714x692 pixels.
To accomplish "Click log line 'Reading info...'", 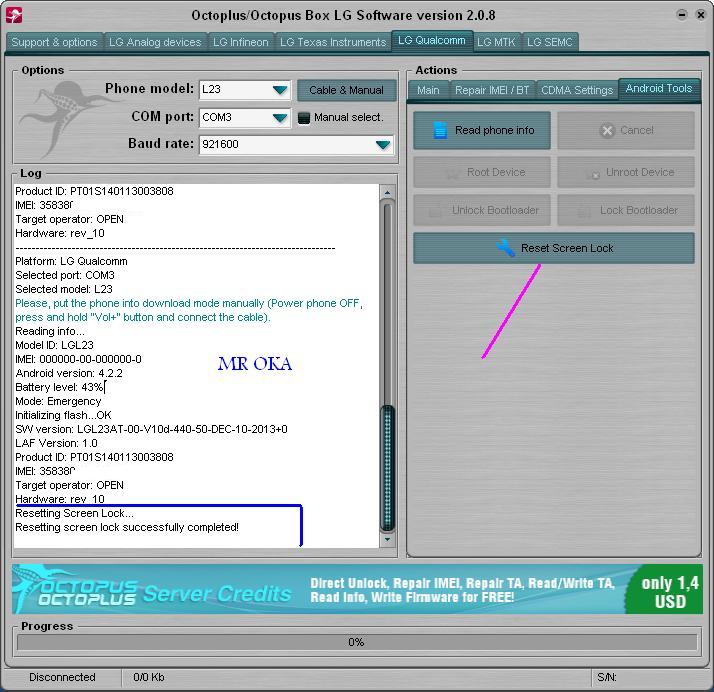I will (50, 331).
